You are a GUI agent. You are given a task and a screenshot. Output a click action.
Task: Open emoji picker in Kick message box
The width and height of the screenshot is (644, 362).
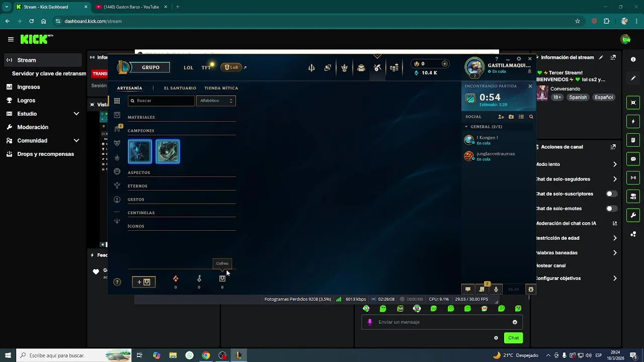(x=515, y=322)
